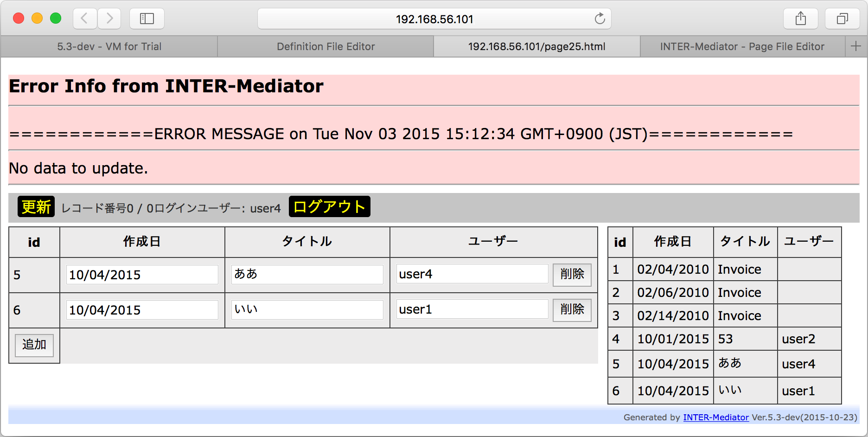Reload page using address bar refresh icon
Image resolution: width=868 pixels, height=437 pixels.
point(600,19)
